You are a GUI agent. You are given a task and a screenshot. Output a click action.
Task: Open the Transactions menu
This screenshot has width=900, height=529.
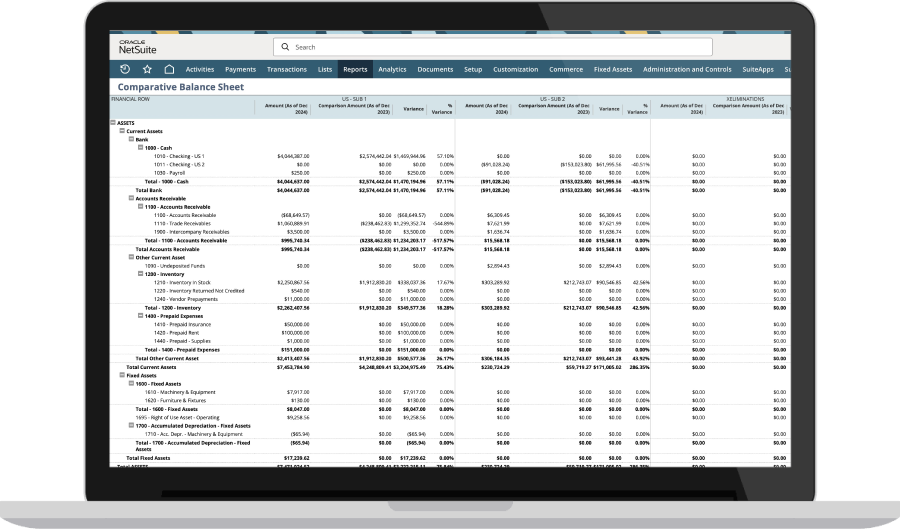[286, 69]
